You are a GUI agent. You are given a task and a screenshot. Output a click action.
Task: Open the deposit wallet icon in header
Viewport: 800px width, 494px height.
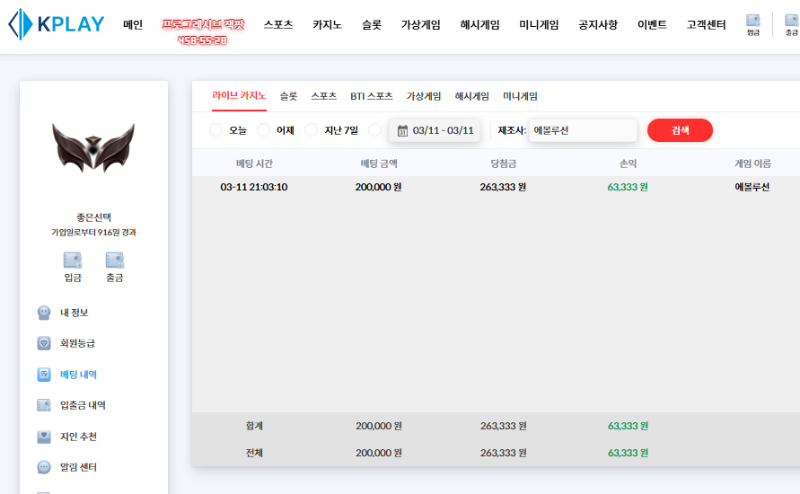pos(753,20)
